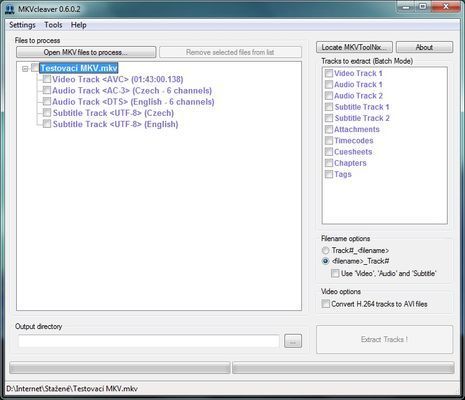The height and width of the screenshot is (400, 465).
Task: Enable Convert H.264 tracks to AVI files
Action: (325, 304)
